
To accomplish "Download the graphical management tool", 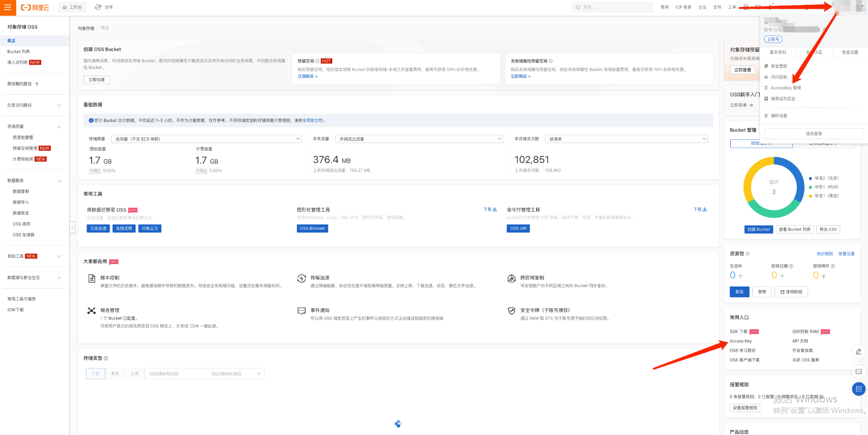I will click(x=490, y=210).
